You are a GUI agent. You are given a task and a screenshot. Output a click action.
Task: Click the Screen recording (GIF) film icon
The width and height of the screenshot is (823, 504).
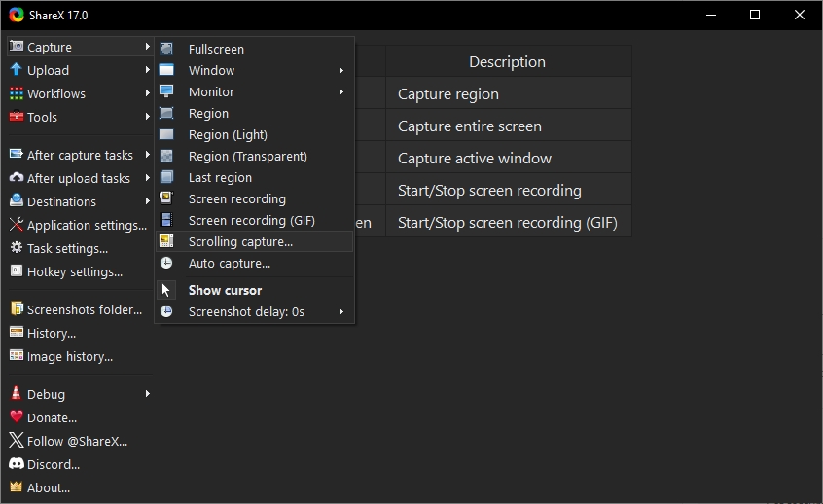166,220
